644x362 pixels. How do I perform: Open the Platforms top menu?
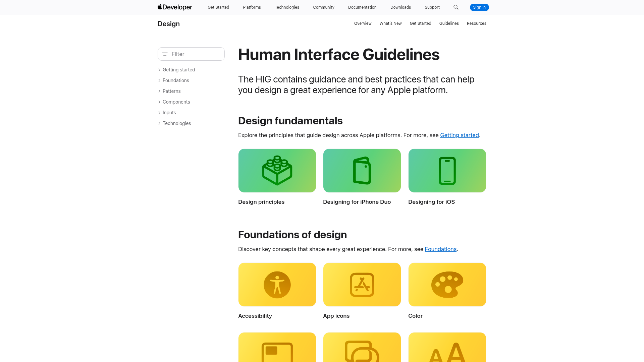pyautogui.click(x=252, y=7)
